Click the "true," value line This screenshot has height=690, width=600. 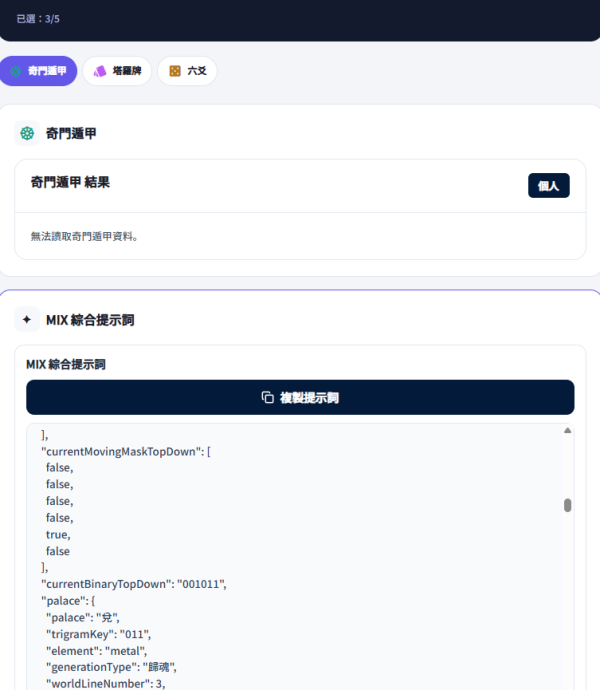pyautogui.click(x=58, y=535)
